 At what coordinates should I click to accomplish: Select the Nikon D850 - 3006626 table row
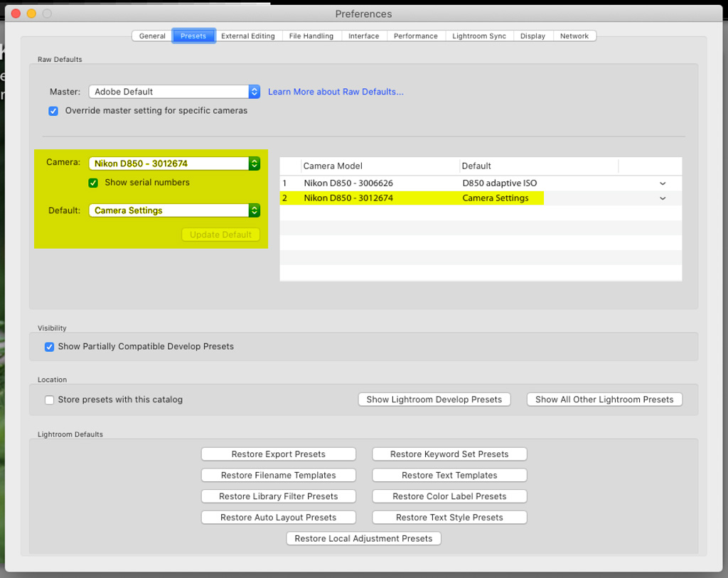click(481, 183)
